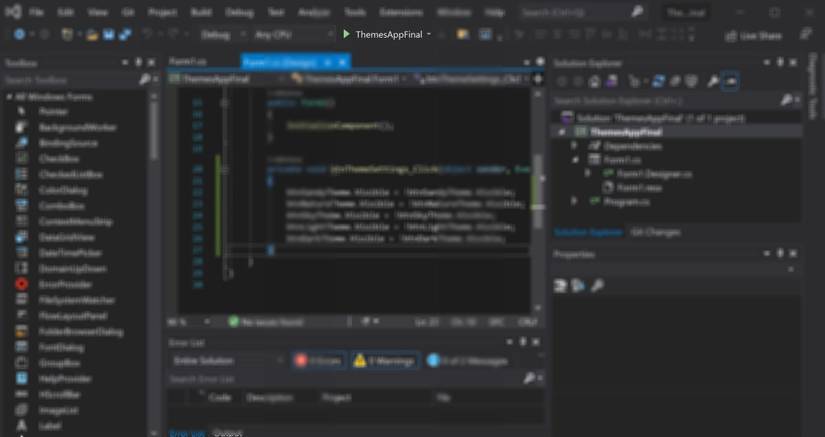The image size is (825, 437).
Task: Expand the Program.cs node in Solution Explorer
Action: coord(574,201)
